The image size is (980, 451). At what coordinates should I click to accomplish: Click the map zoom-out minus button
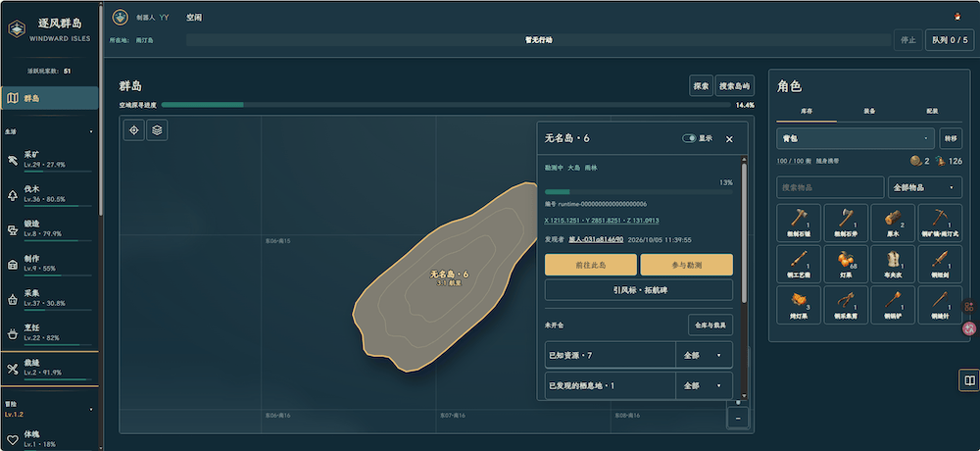pos(738,418)
